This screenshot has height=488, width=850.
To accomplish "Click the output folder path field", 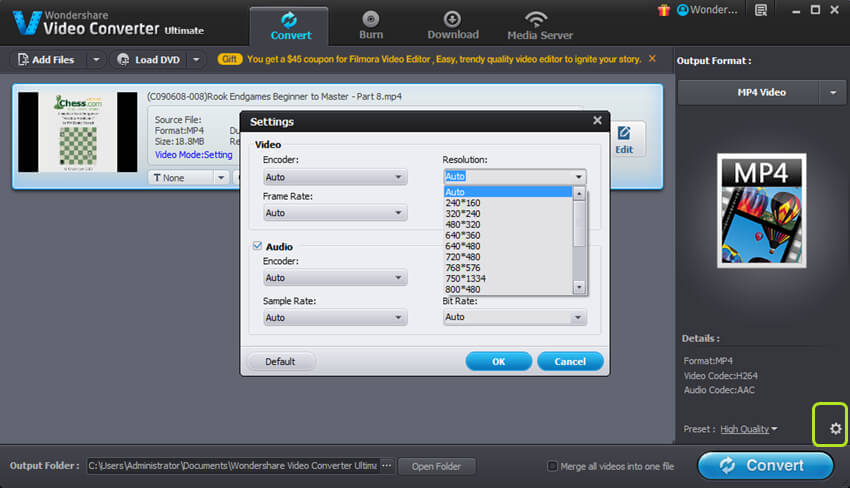I will 232,466.
